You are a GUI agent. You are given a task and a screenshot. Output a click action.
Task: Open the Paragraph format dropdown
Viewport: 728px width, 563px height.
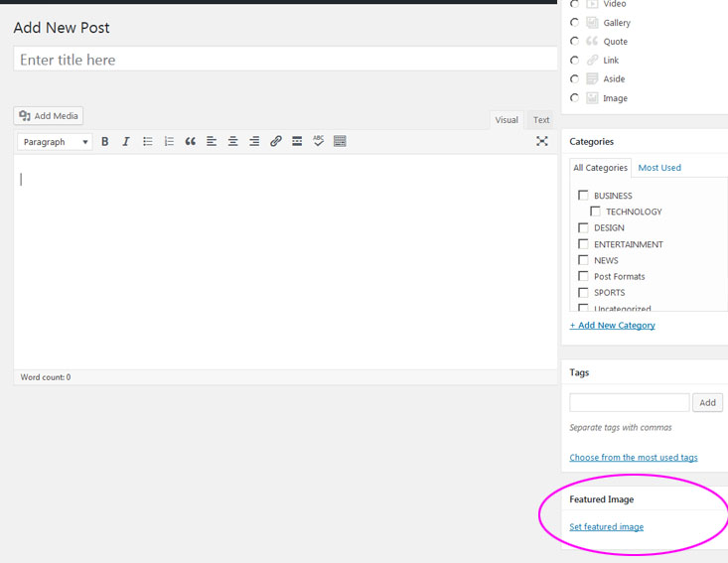click(56, 142)
